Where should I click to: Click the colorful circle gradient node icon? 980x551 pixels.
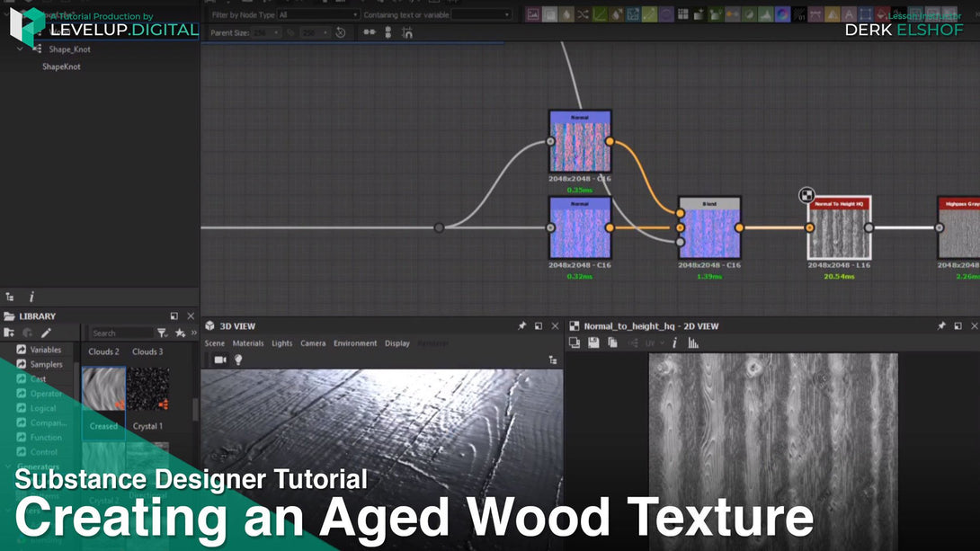pyautogui.click(x=782, y=14)
